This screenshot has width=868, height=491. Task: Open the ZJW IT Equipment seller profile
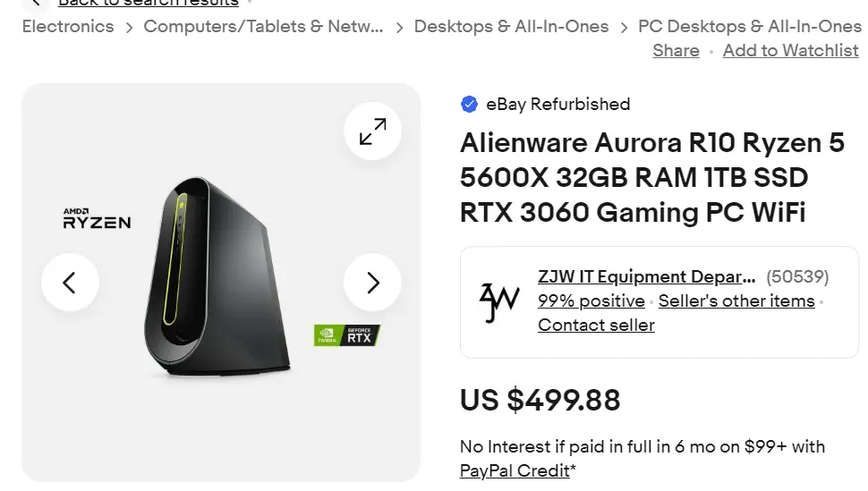tap(646, 277)
